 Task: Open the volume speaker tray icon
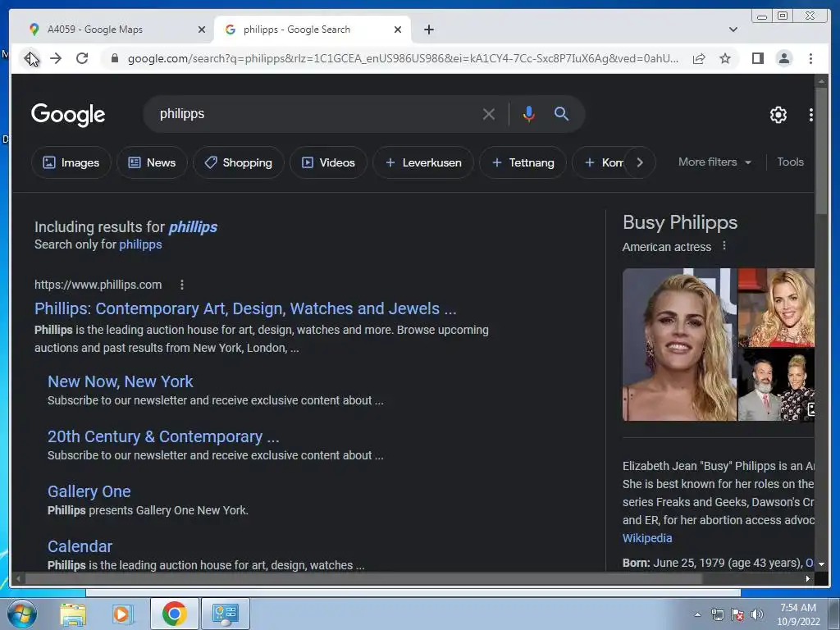pyautogui.click(x=756, y=614)
